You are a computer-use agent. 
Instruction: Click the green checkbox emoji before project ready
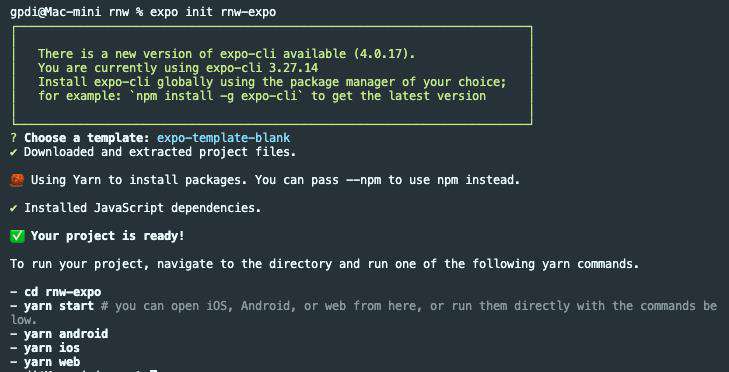(x=17, y=236)
